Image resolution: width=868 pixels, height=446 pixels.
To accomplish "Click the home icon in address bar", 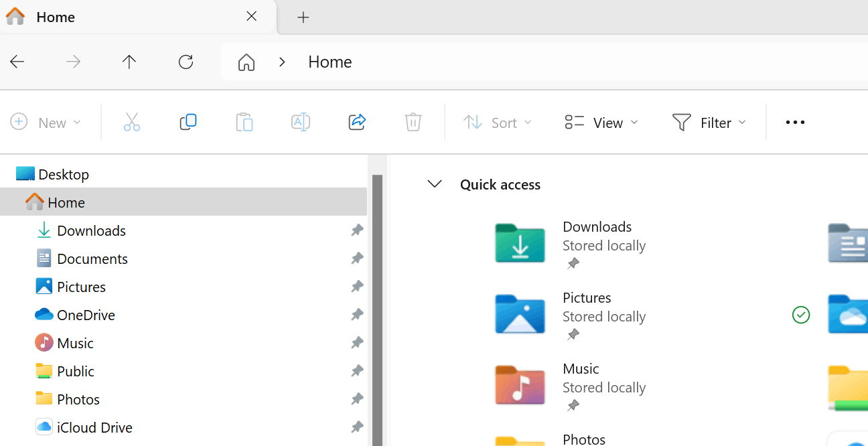I will click(x=246, y=62).
